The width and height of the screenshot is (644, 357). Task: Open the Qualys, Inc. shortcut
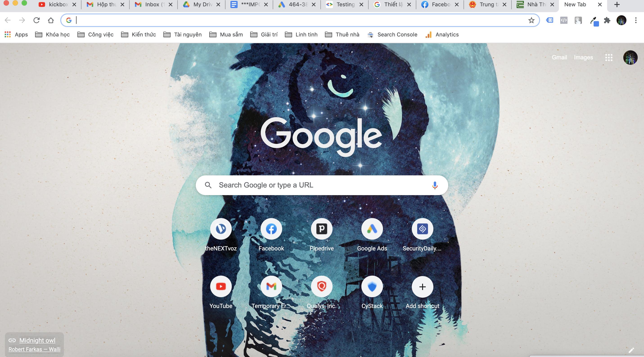click(322, 292)
